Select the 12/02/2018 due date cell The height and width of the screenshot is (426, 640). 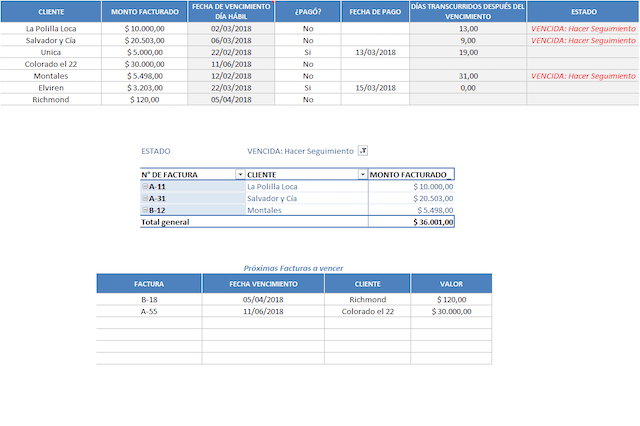[x=231, y=76]
